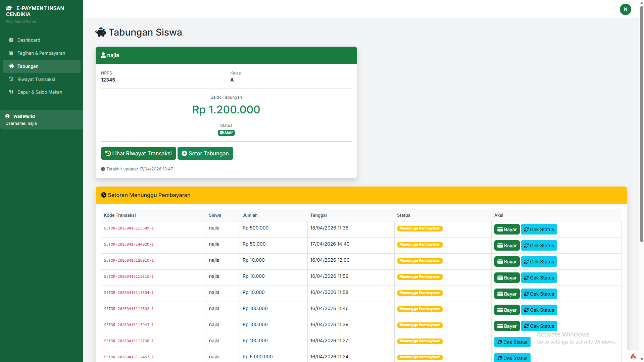644x362 pixels.
Task: Click the Riwayat Transaksi history icon
Action: point(11,79)
